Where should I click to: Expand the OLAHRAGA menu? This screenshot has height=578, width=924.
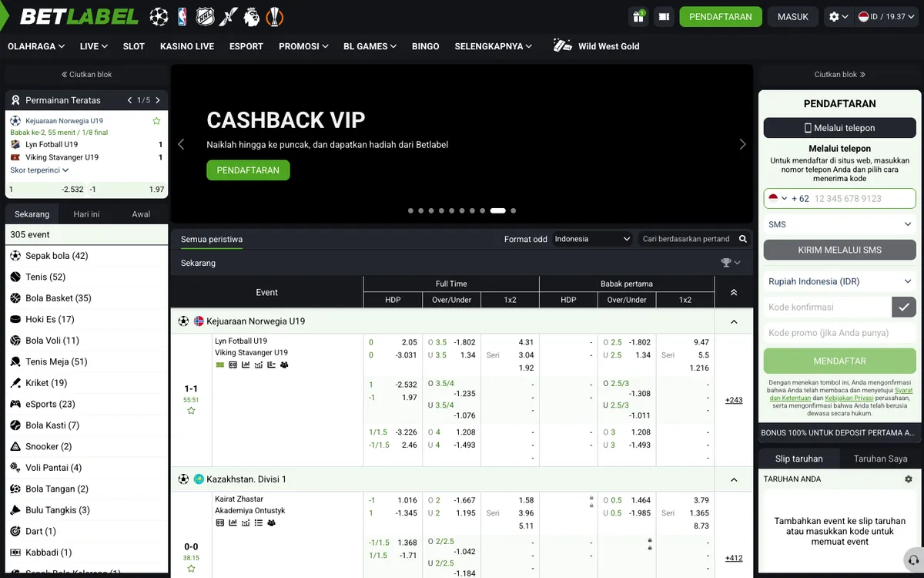[x=36, y=46]
